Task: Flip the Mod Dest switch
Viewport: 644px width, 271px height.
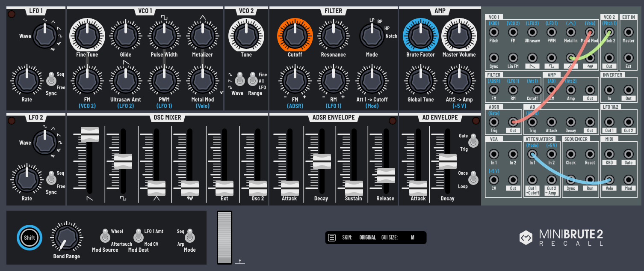Action: [138, 236]
